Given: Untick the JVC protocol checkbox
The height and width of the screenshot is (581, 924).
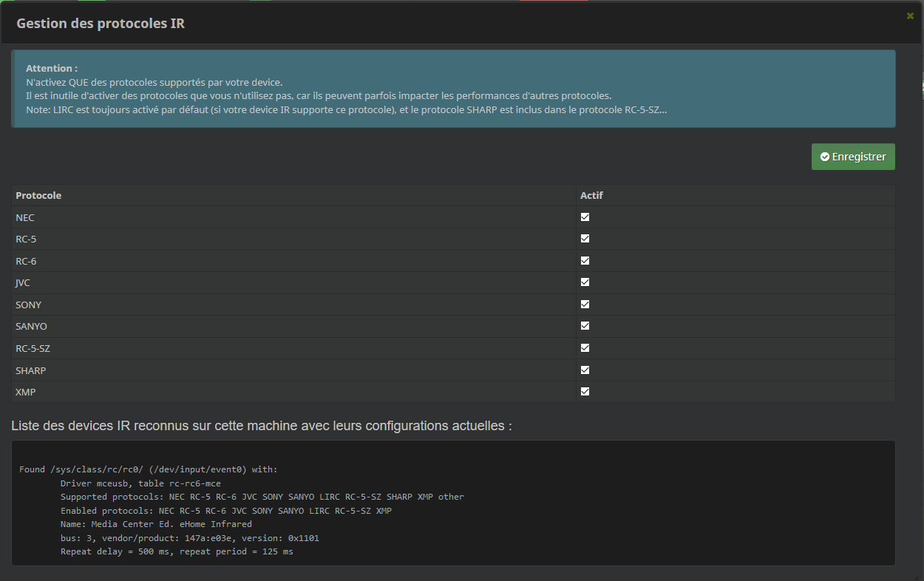Looking at the screenshot, I should pos(585,282).
